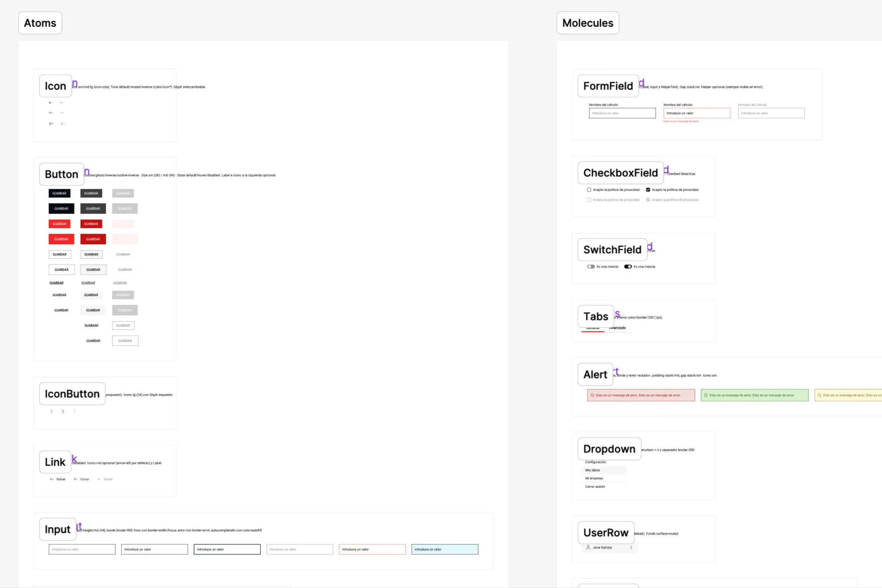882x588 pixels.
Task: Click the disabled grayed checked privacy checkbox
Action: pyautogui.click(x=648, y=200)
